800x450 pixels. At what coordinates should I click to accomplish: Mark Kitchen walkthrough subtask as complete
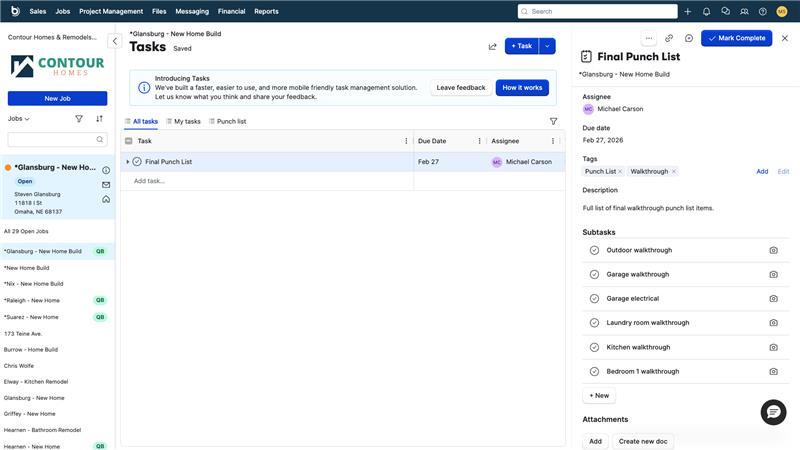coord(594,347)
